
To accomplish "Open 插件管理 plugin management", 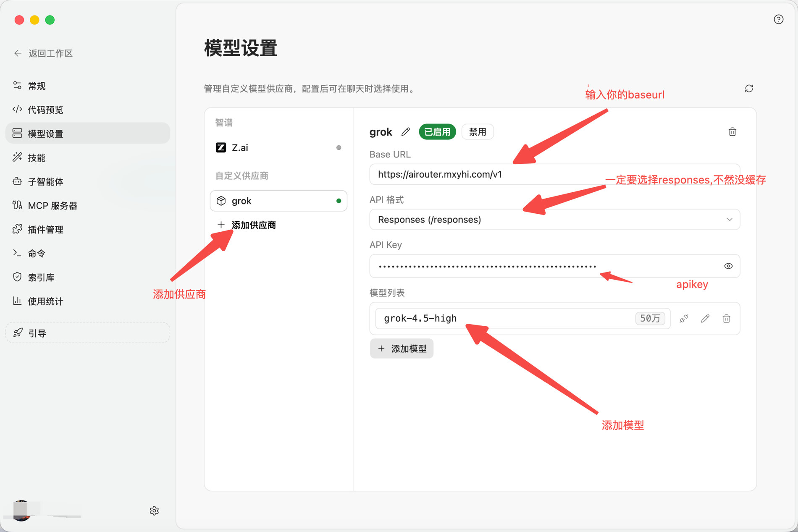I will (87, 229).
